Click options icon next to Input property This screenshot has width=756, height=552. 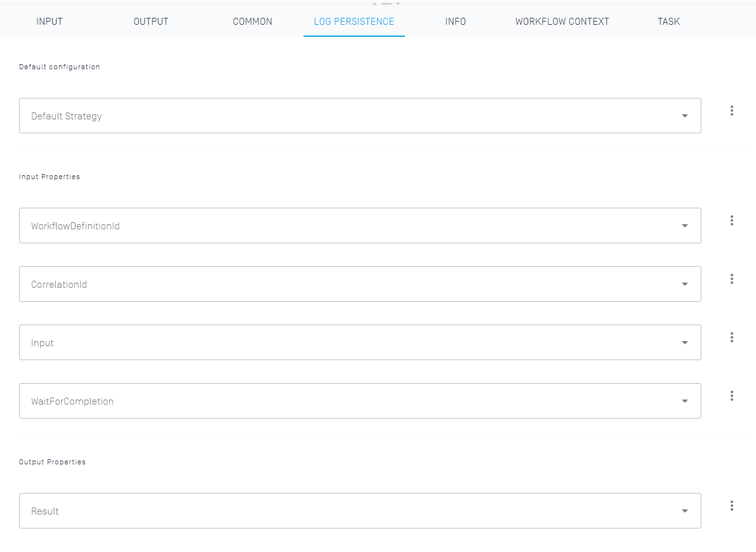point(731,337)
